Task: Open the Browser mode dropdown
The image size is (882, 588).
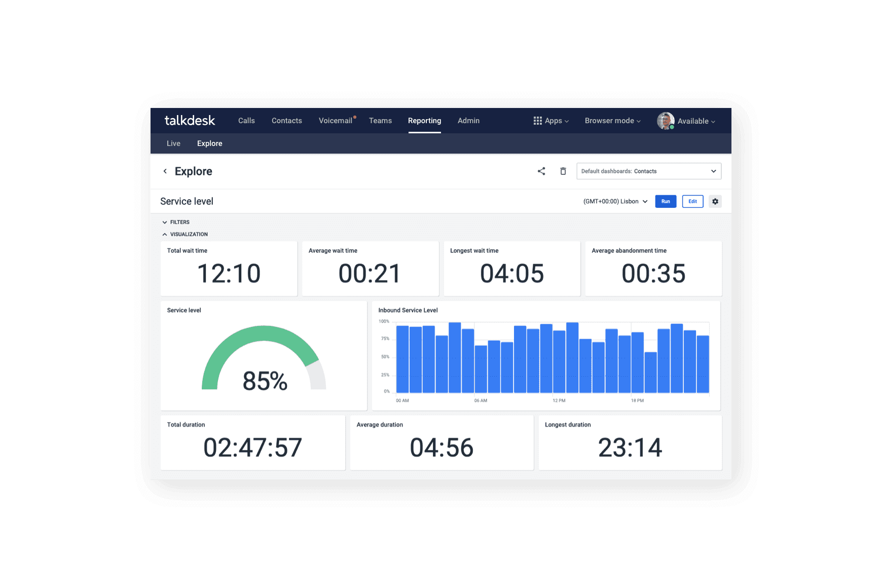Action: tap(612, 121)
